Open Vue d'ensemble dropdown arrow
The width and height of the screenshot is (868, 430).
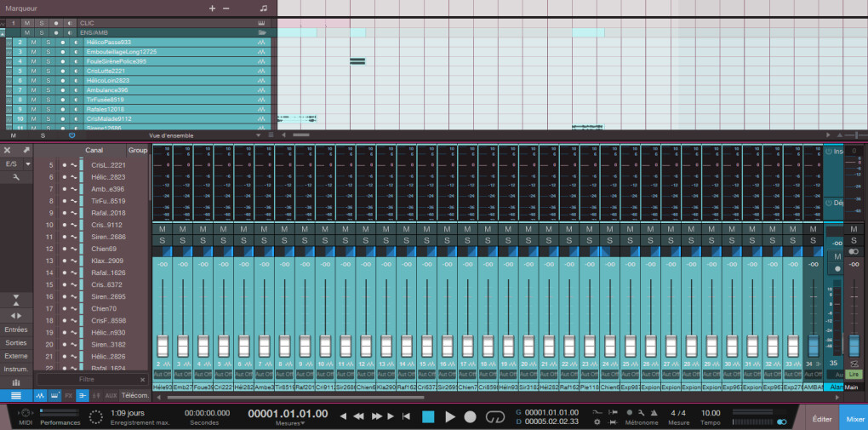pos(258,135)
